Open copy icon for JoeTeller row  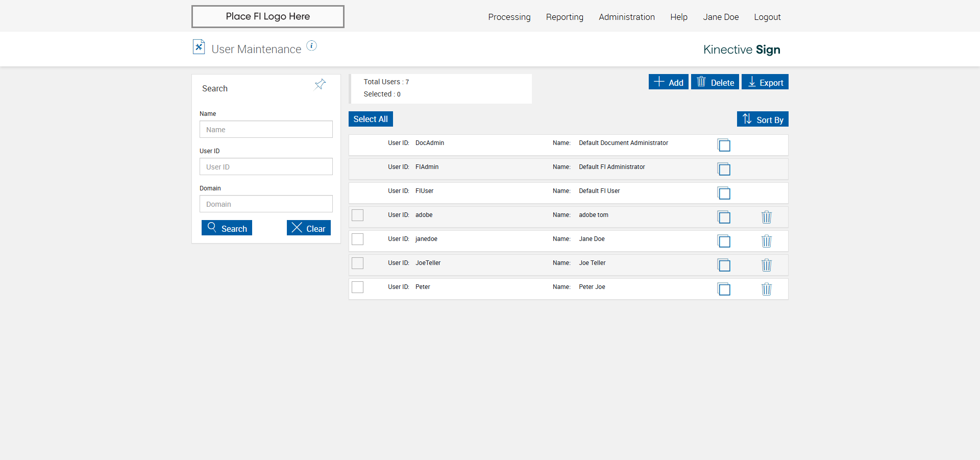coord(724,265)
